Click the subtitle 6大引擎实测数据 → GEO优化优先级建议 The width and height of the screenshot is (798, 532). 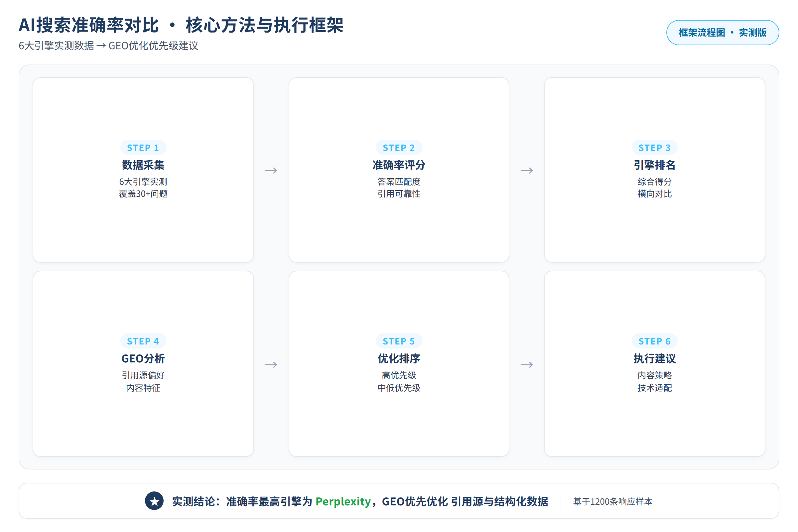108,46
